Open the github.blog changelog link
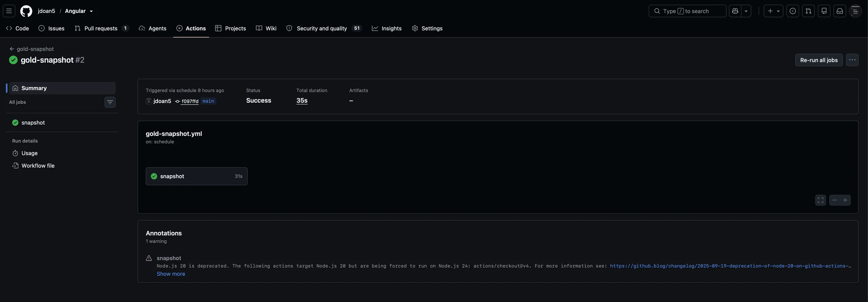The height and width of the screenshot is (302, 868). click(730, 266)
